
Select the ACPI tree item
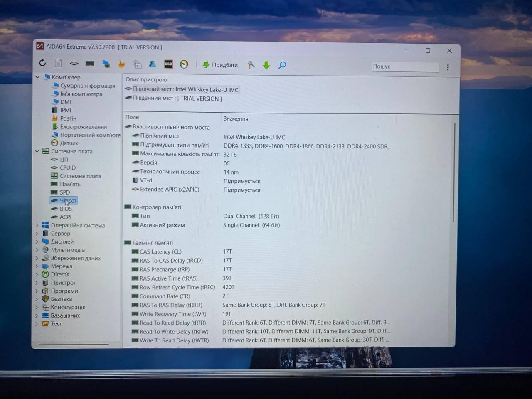pyautogui.click(x=65, y=217)
